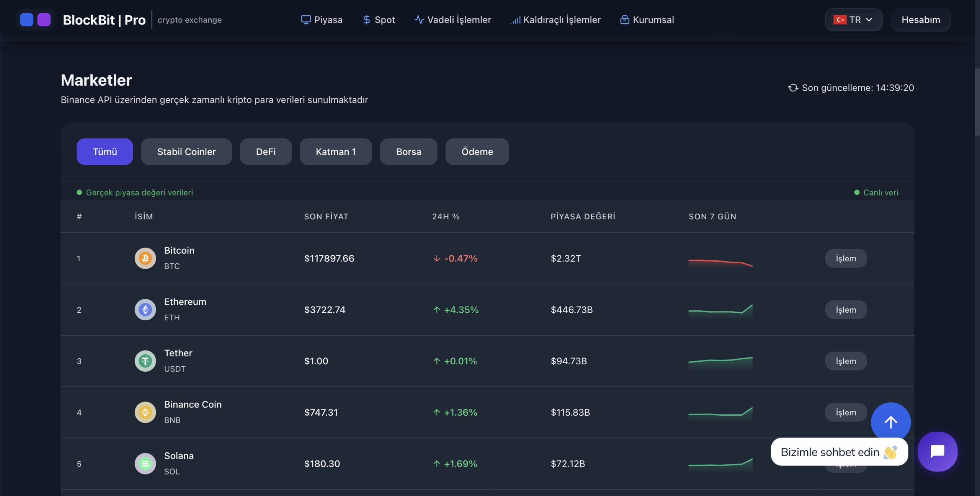Click the scroll-to-top arrow button
980x496 pixels.
tap(890, 422)
